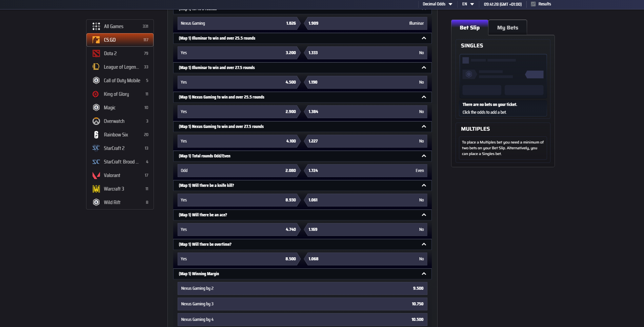Bet Yes on knife kill at 8.930
Screen dimensions: 644x327
(239, 200)
